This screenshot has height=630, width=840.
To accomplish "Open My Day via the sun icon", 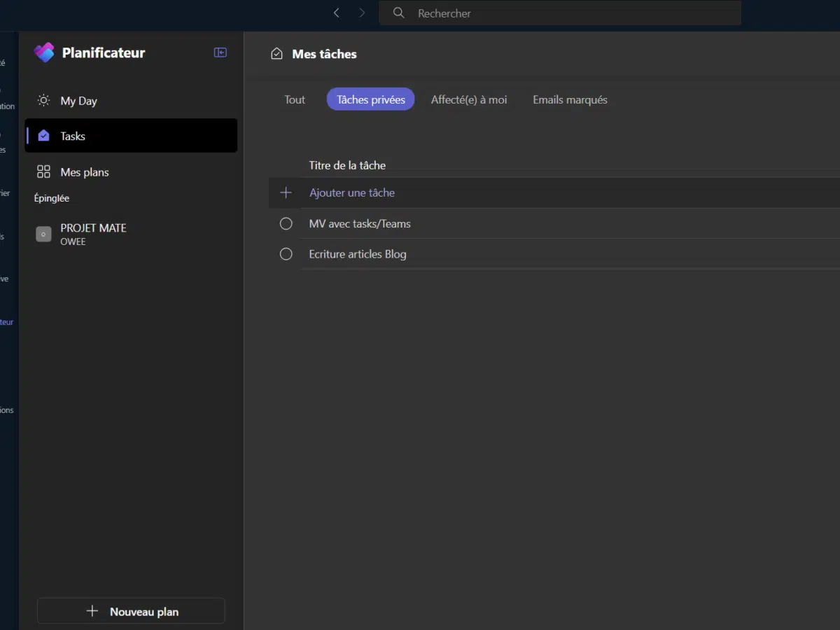I will coord(43,101).
